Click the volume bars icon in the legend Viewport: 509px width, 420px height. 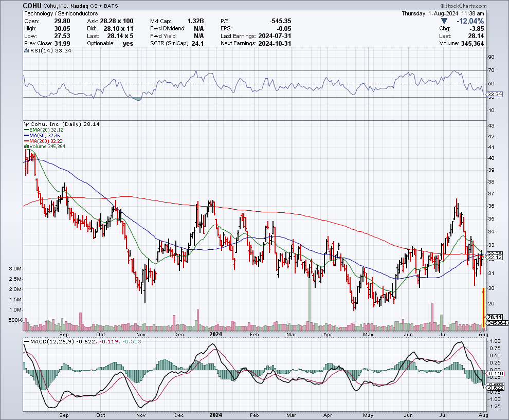[x=26, y=147]
